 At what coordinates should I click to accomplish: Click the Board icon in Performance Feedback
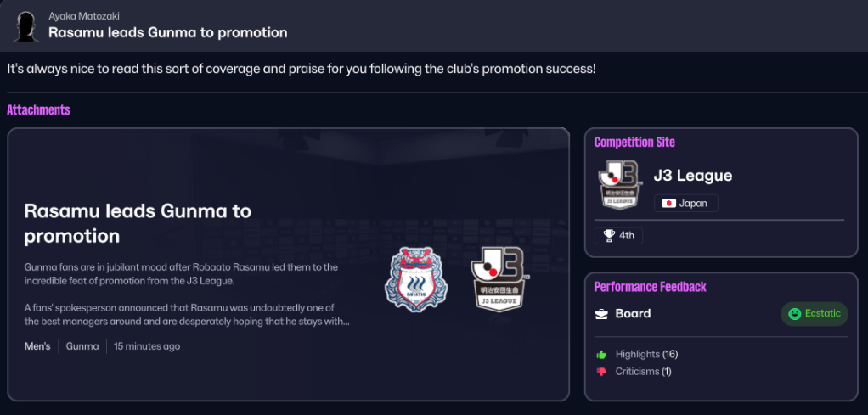[601, 314]
